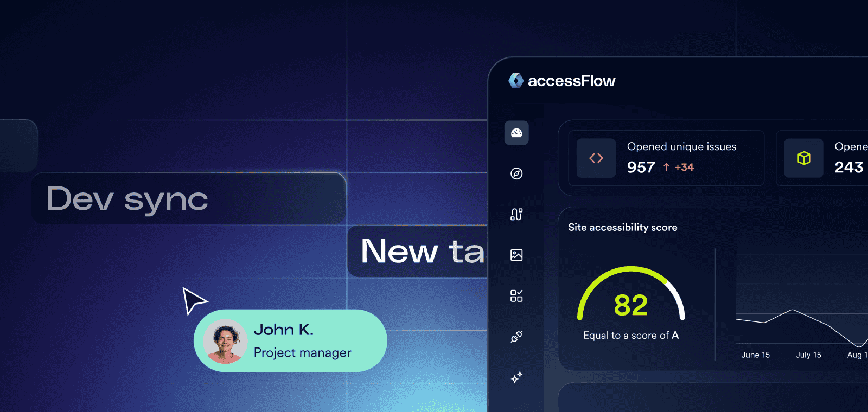Click the +34 trend indicator

pyautogui.click(x=679, y=168)
